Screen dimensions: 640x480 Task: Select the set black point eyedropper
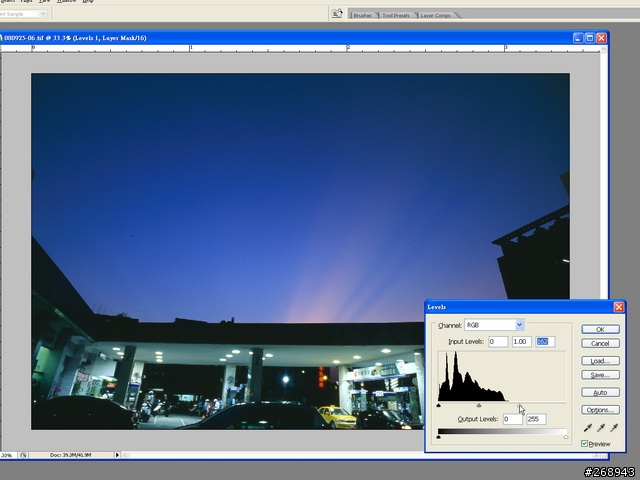(x=588, y=428)
